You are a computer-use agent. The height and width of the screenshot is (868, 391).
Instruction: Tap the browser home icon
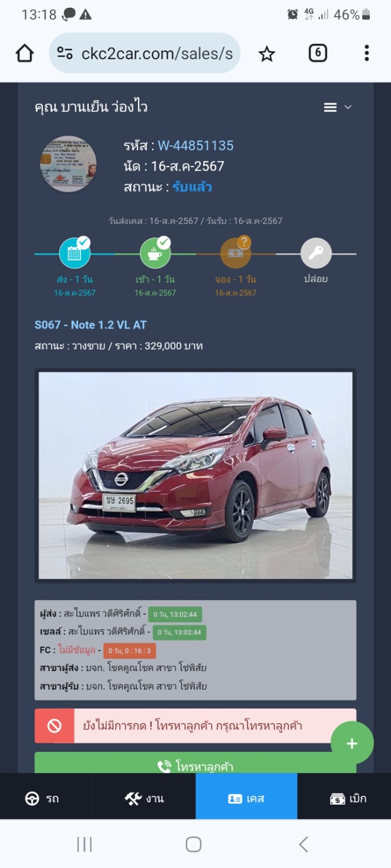point(25,53)
